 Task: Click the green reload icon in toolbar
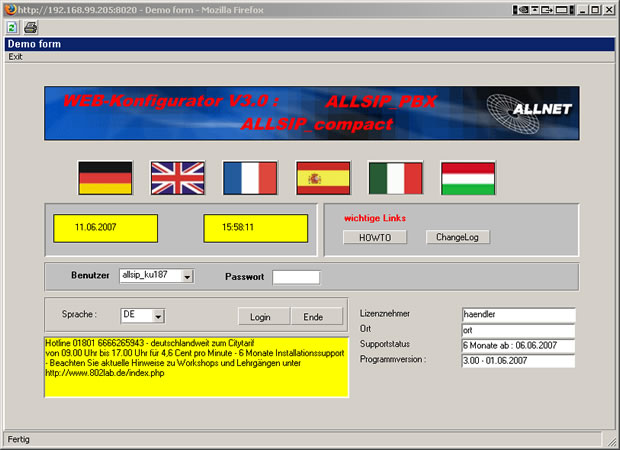click(x=13, y=27)
